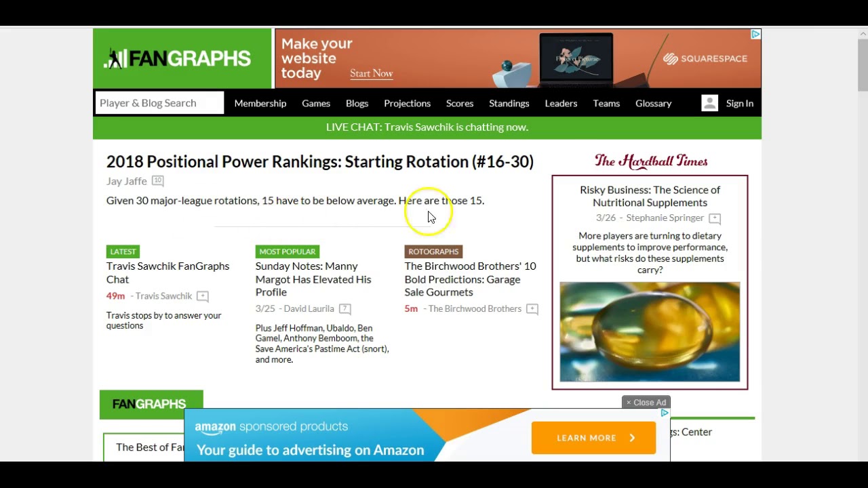
Task: Open David Laurila author link
Action: [x=309, y=309]
